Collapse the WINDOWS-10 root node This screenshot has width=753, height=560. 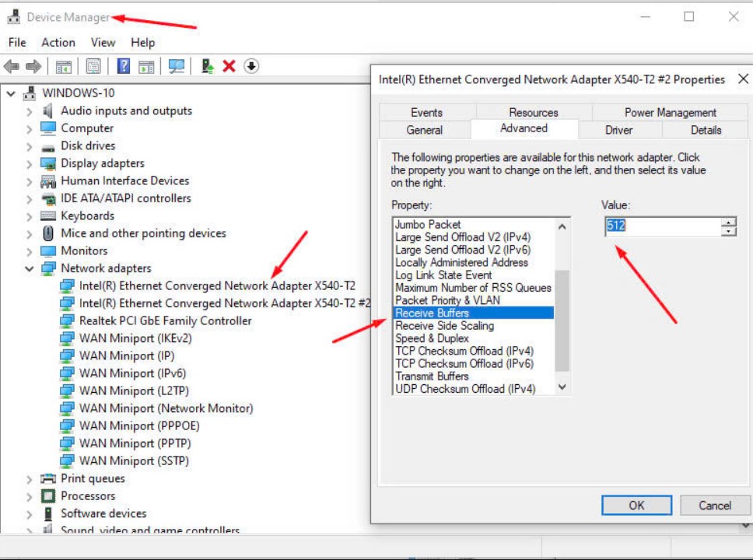[x=11, y=93]
